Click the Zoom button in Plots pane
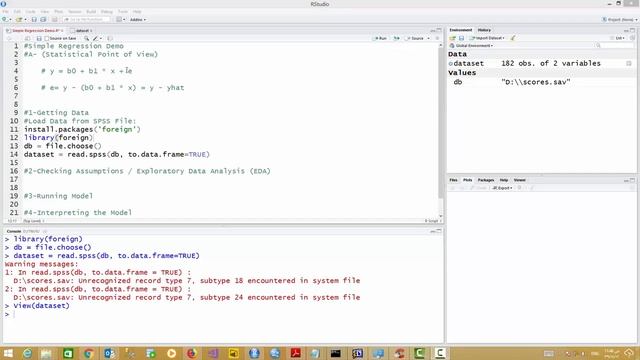Screen dimensions: 640x360 tap(479, 188)
